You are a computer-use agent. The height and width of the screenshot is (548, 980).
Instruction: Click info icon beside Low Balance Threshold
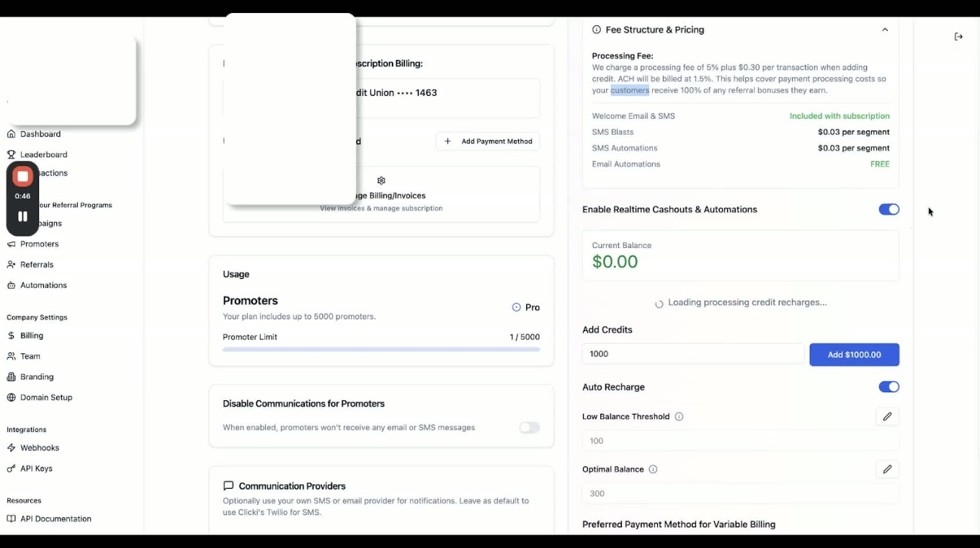click(679, 417)
